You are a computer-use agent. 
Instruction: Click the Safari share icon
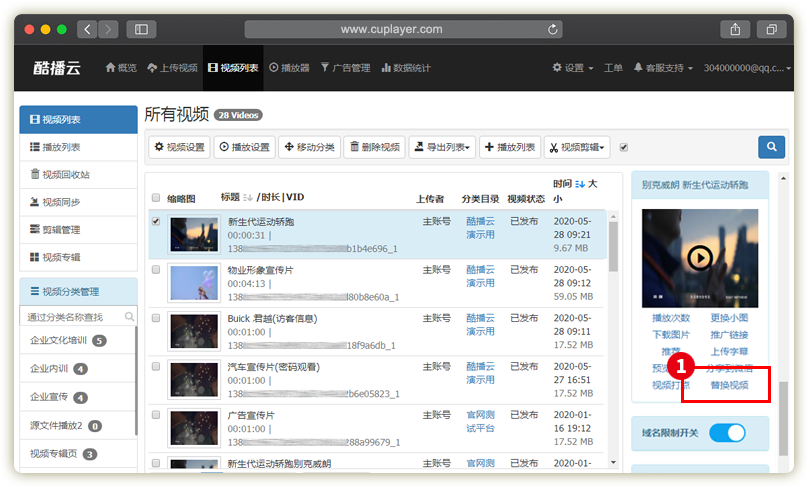[x=735, y=29]
